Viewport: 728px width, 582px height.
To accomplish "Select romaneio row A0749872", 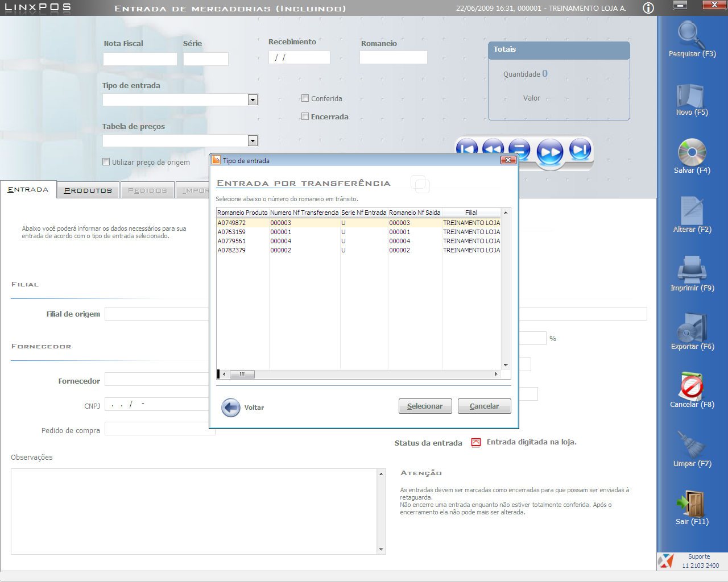I will click(358, 223).
